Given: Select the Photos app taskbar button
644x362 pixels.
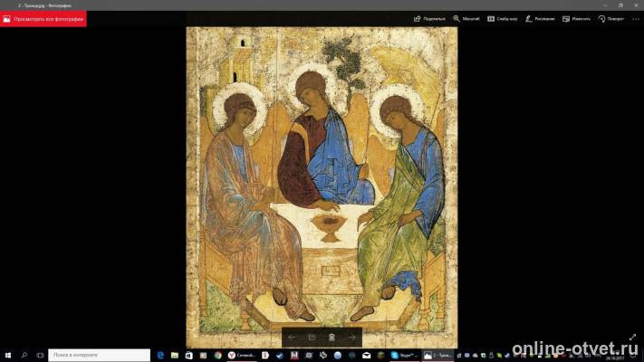Looking at the screenshot, I should click(437, 355).
